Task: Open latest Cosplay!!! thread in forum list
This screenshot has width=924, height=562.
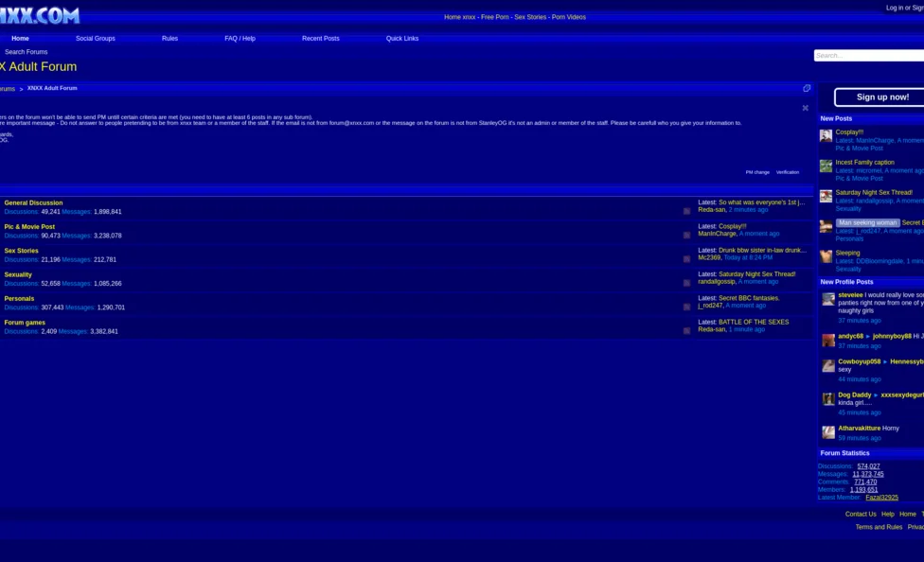Action: 732,226
